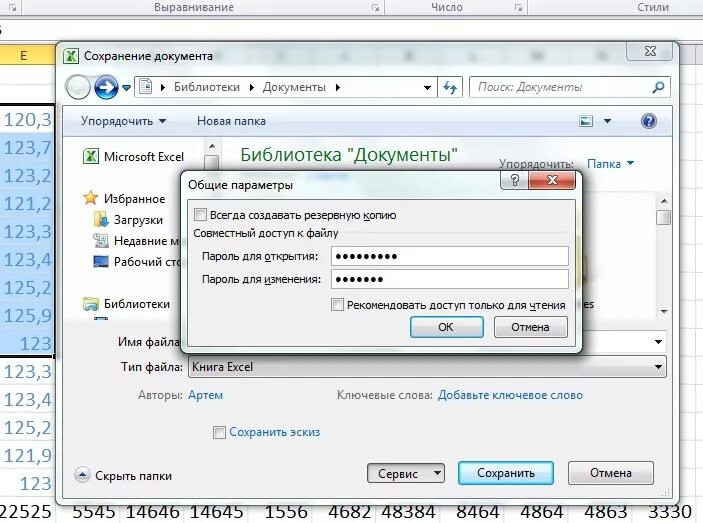Click Отмена in Общие параметры dialog
This screenshot has width=703, height=523.
[x=530, y=327]
